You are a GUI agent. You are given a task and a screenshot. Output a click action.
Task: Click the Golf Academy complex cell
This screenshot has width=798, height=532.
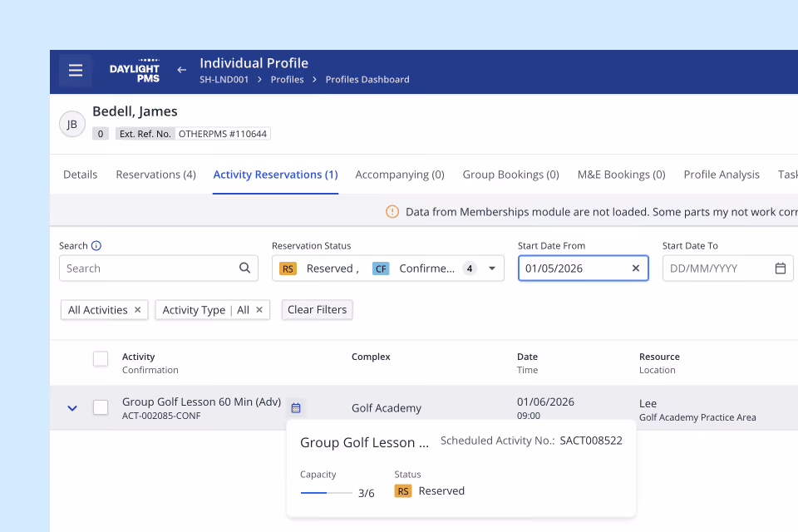(x=387, y=408)
